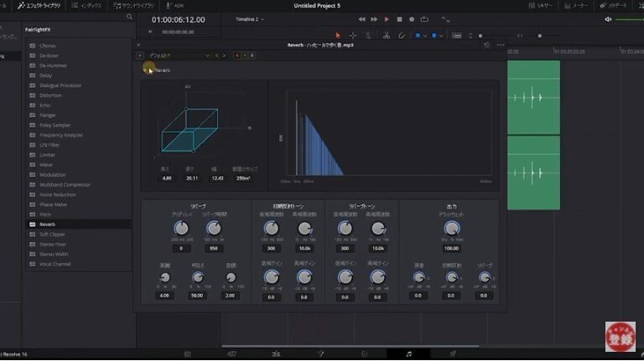The image size is (644, 361).
Task: Open the ADR panel tab
Action: coord(175,5)
